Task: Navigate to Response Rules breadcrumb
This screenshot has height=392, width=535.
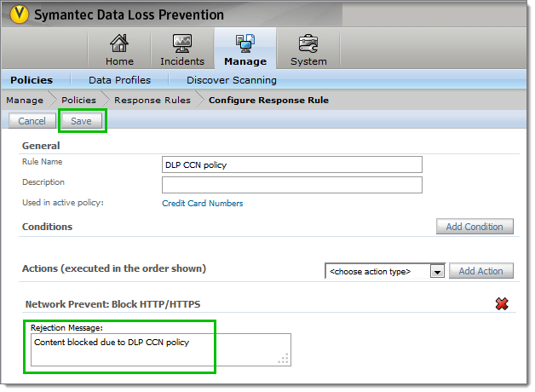Action: [x=152, y=100]
